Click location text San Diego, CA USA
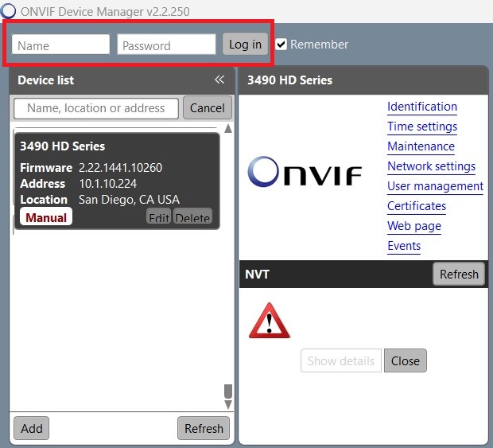This screenshot has height=448, width=493. [x=130, y=200]
